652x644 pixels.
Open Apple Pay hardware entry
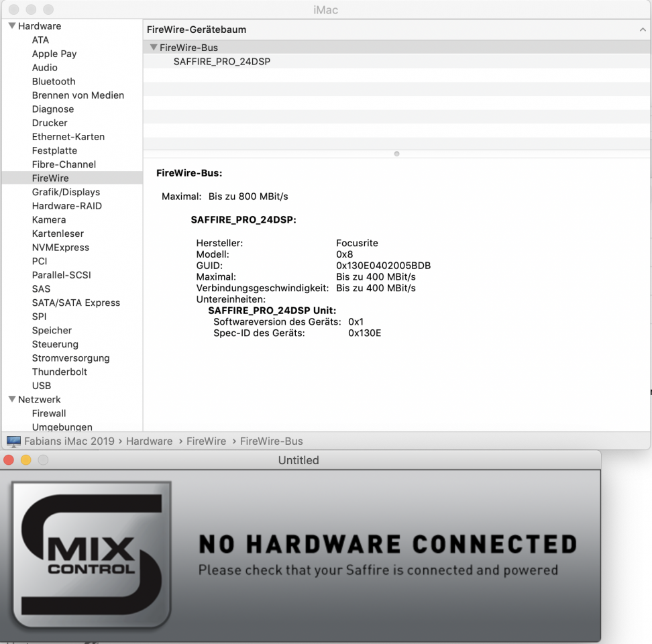(x=54, y=54)
